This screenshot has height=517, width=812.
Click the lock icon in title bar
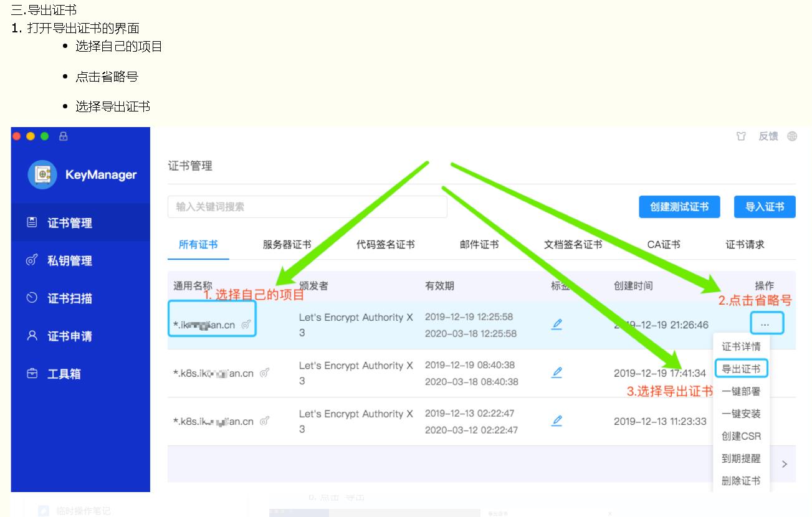click(64, 136)
